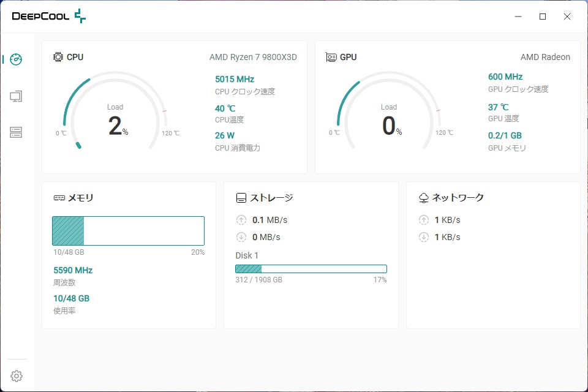Open the dashboard gauge sidebar tab
This screenshot has height=392, width=588.
17,59
